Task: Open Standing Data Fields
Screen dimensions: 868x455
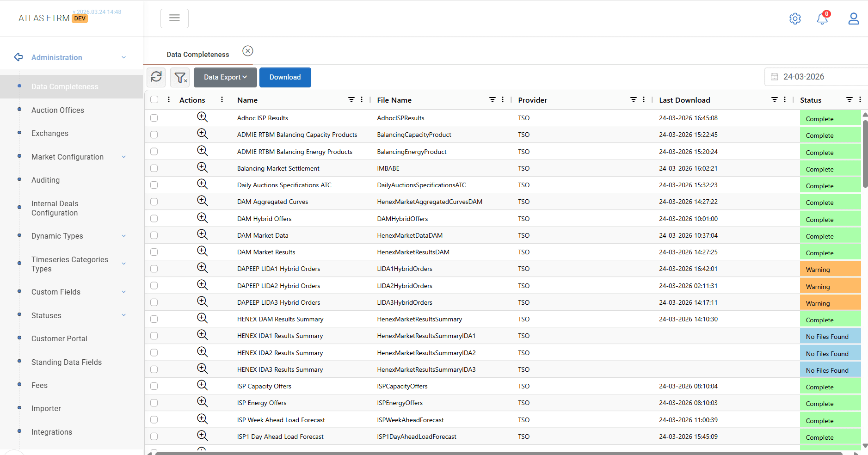Action: coord(67,362)
